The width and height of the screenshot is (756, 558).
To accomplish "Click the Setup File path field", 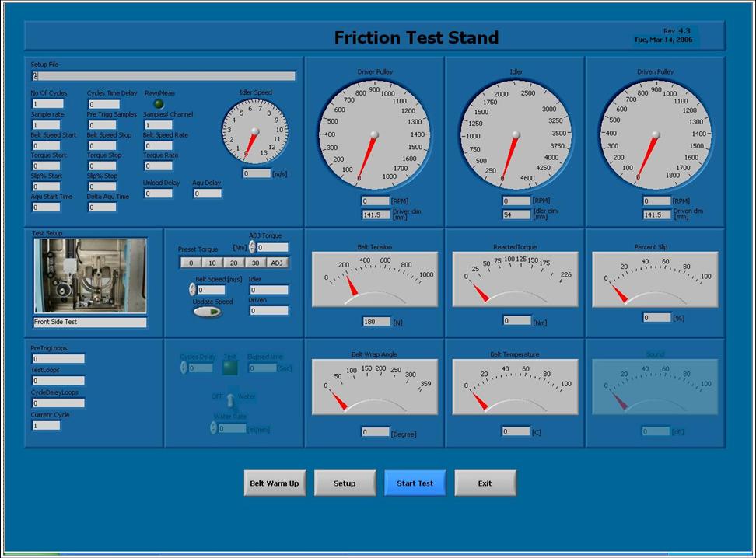I will (163, 76).
